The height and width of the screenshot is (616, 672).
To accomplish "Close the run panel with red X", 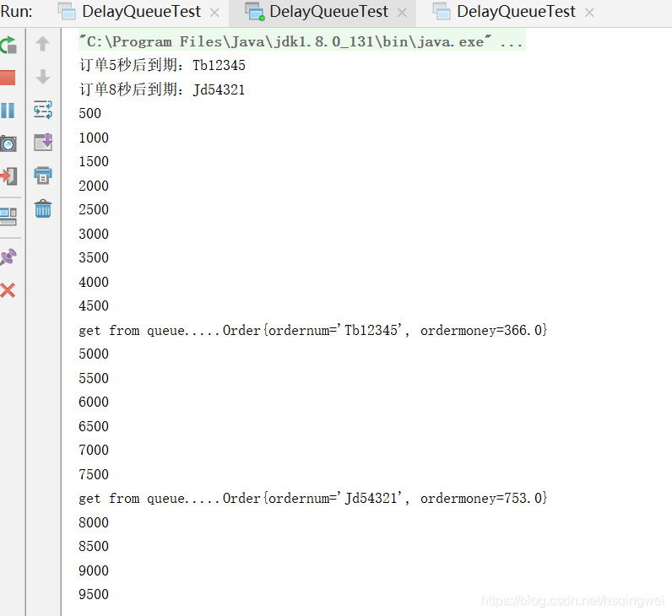I will [8, 290].
